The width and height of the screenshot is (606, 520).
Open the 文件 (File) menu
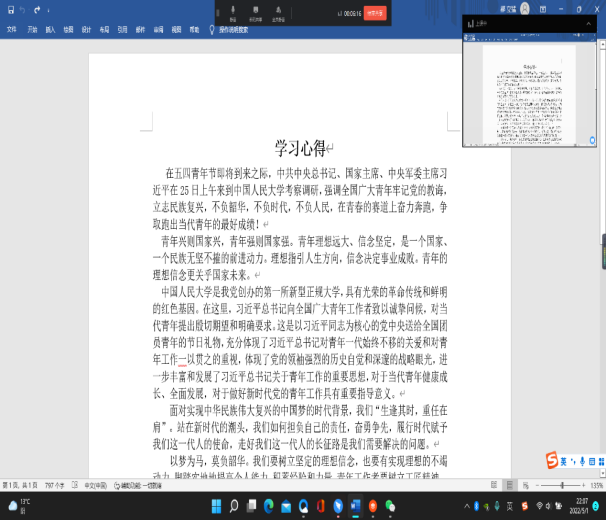[x=11, y=30]
